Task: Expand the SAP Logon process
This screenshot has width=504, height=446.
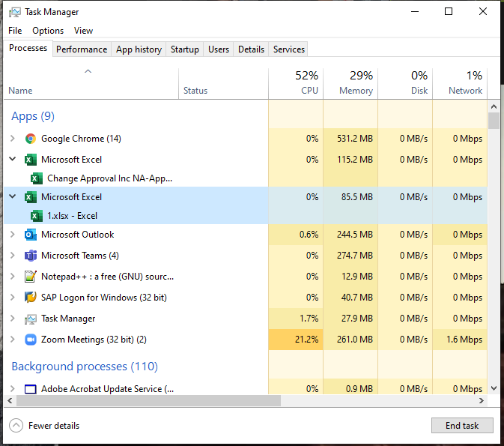Action: [x=12, y=298]
